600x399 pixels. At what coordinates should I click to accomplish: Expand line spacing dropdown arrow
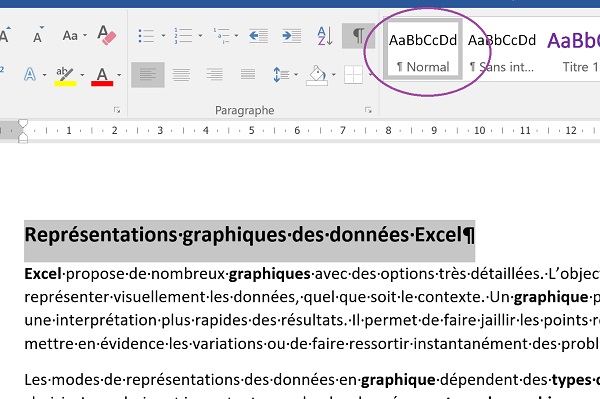(x=296, y=75)
